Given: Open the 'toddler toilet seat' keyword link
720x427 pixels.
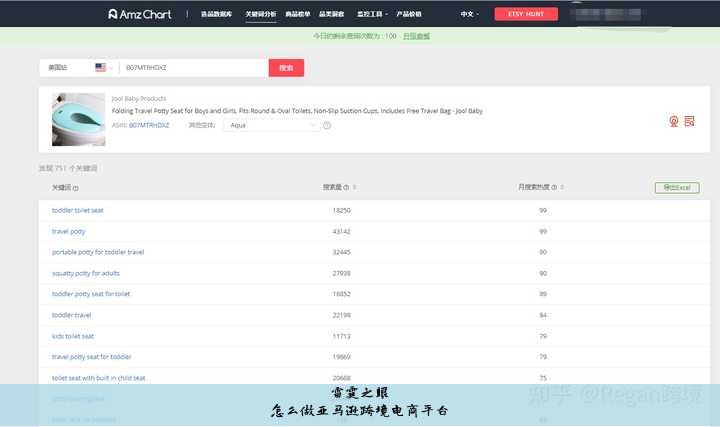Looking at the screenshot, I should click(78, 210).
